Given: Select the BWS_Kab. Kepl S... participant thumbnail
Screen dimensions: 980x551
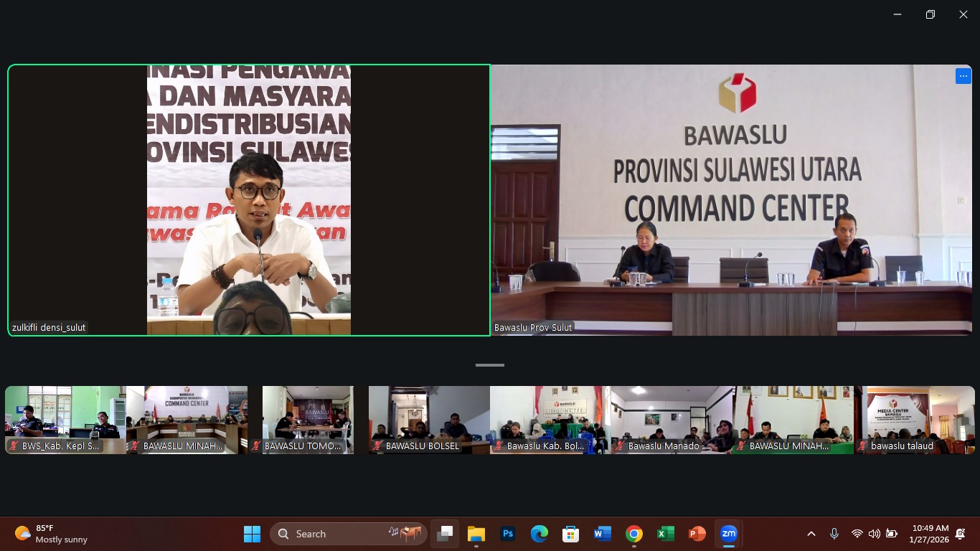Looking at the screenshot, I should (65, 420).
